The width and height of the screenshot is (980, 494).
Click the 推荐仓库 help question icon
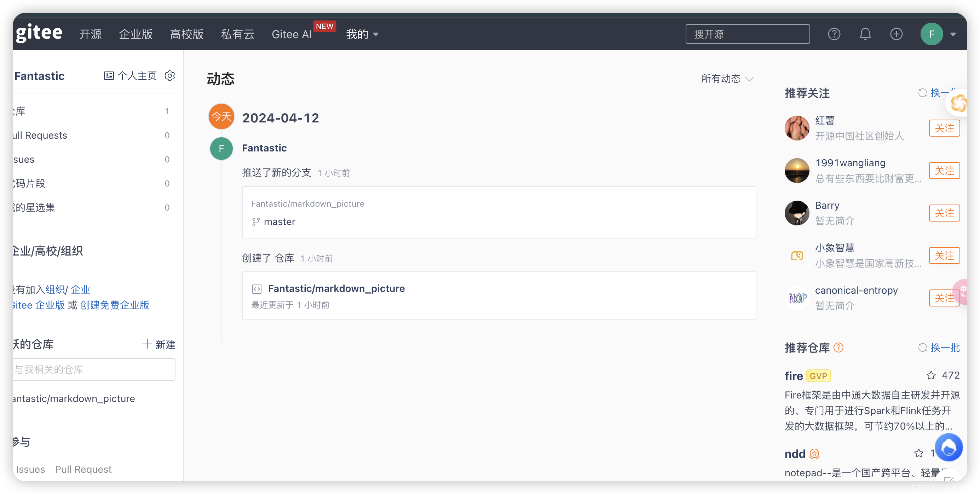click(x=838, y=347)
